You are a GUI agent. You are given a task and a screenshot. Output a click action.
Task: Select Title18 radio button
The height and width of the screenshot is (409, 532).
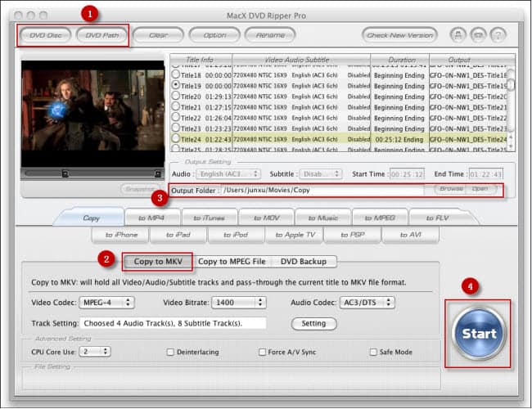click(176, 74)
